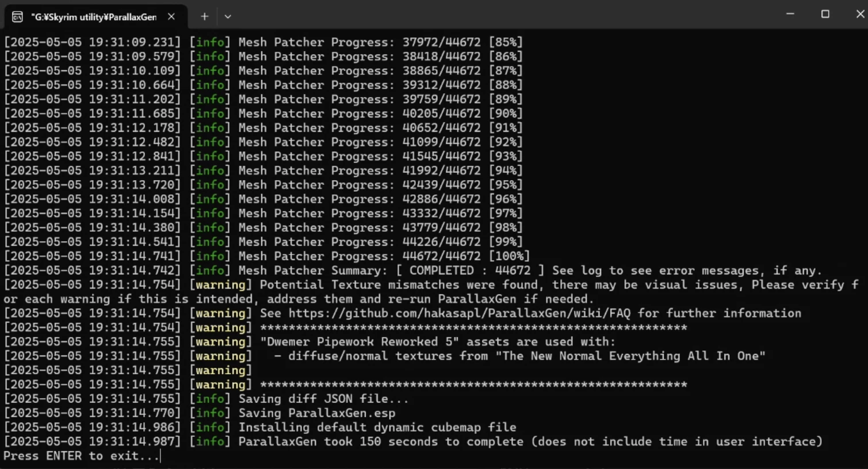Click the timestamp 19:31:14.987

click(135, 441)
